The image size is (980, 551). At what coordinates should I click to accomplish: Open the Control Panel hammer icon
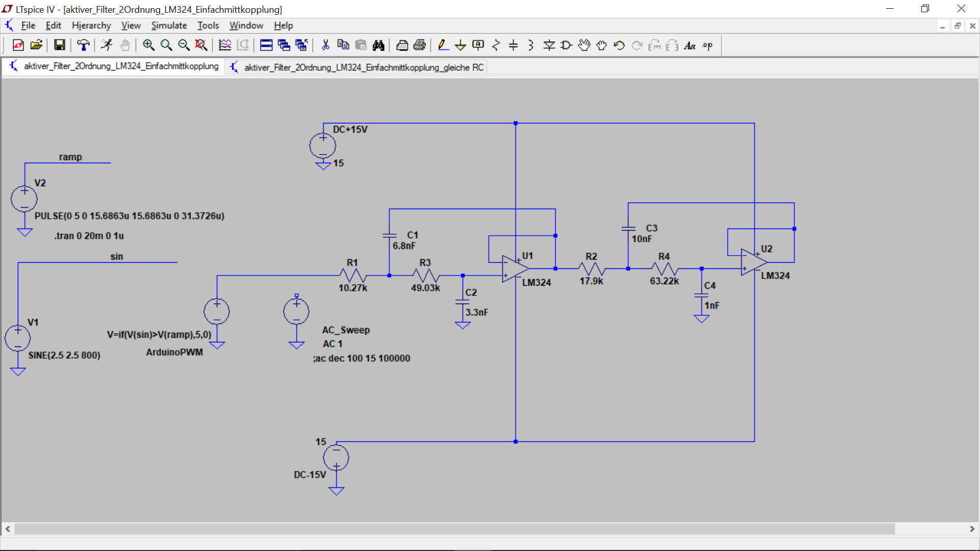[83, 45]
